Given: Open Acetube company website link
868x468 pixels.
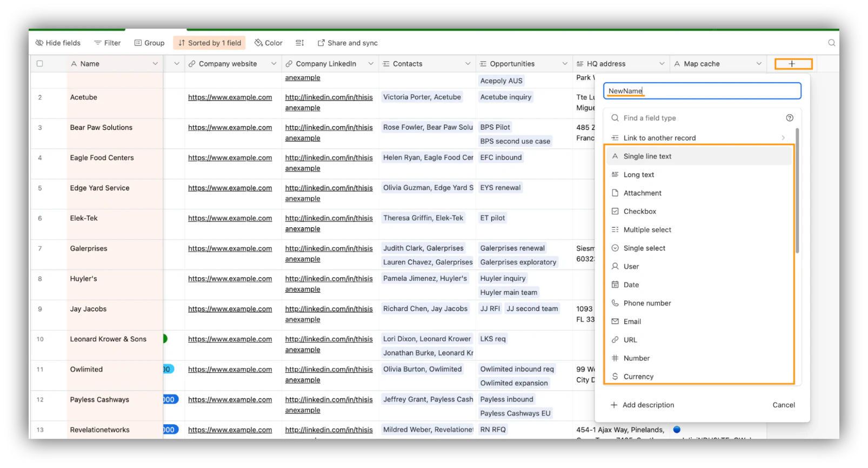Looking at the screenshot, I should (x=230, y=97).
